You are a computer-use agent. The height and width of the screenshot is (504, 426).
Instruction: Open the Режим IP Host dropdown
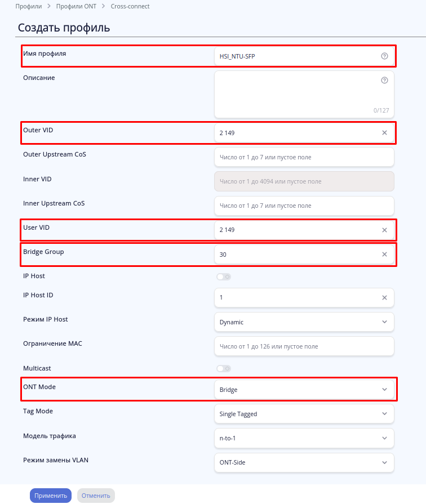point(304,322)
